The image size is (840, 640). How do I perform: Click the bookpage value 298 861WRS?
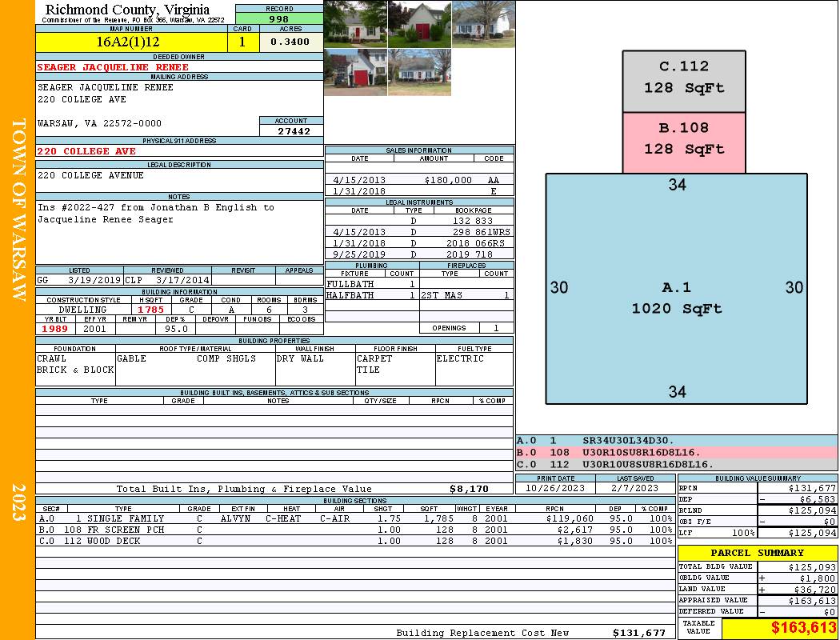pos(481,232)
